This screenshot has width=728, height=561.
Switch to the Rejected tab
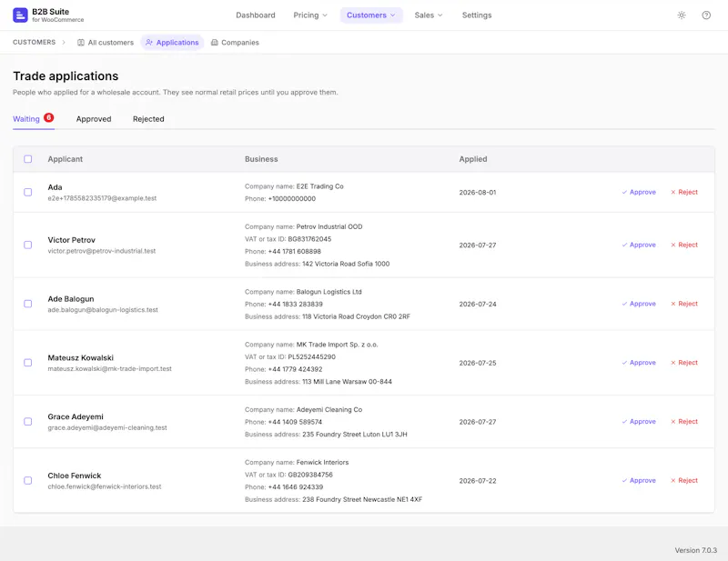tap(148, 119)
